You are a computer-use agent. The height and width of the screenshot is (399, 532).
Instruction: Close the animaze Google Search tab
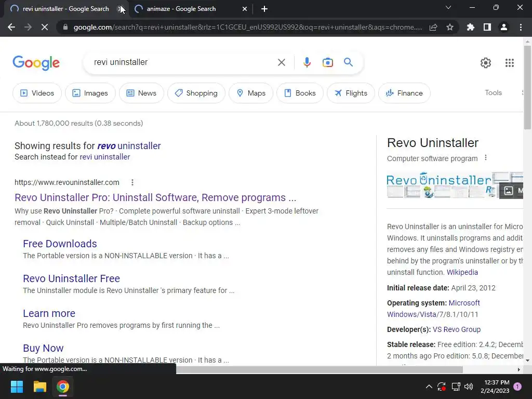245,9
